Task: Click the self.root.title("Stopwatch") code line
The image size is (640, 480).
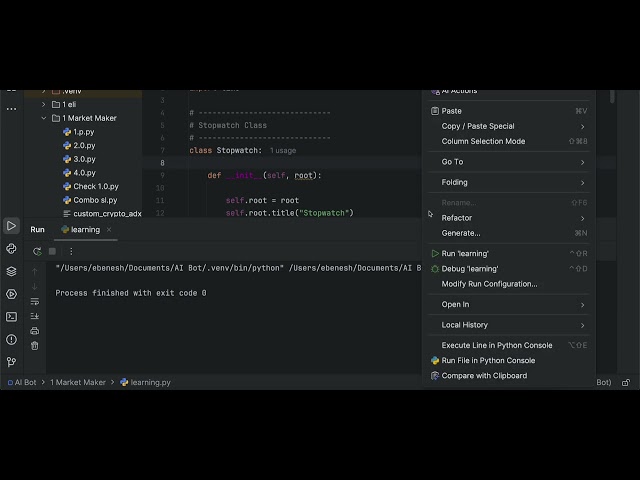Action: point(289,213)
